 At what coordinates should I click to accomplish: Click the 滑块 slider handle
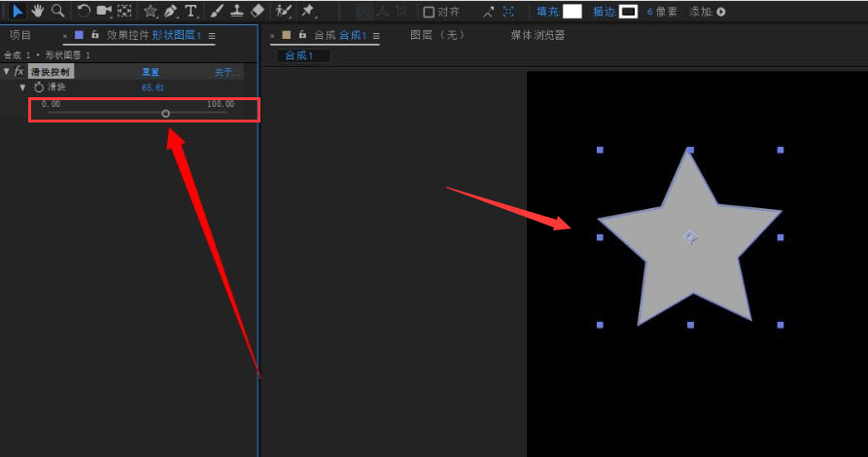tap(165, 113)
